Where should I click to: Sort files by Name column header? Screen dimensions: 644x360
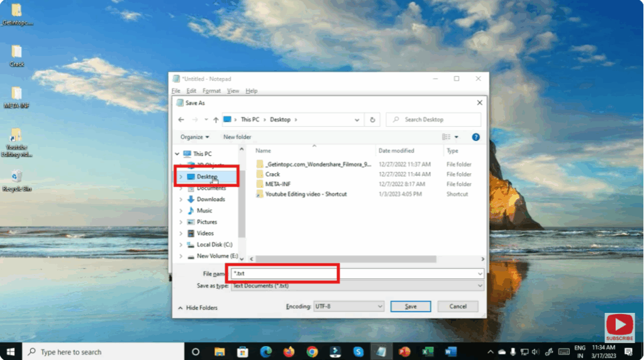point(263,151)
